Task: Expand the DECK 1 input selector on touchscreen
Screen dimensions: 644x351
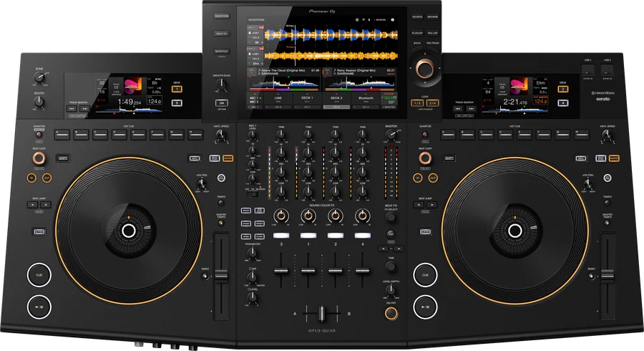Action: 307,99
